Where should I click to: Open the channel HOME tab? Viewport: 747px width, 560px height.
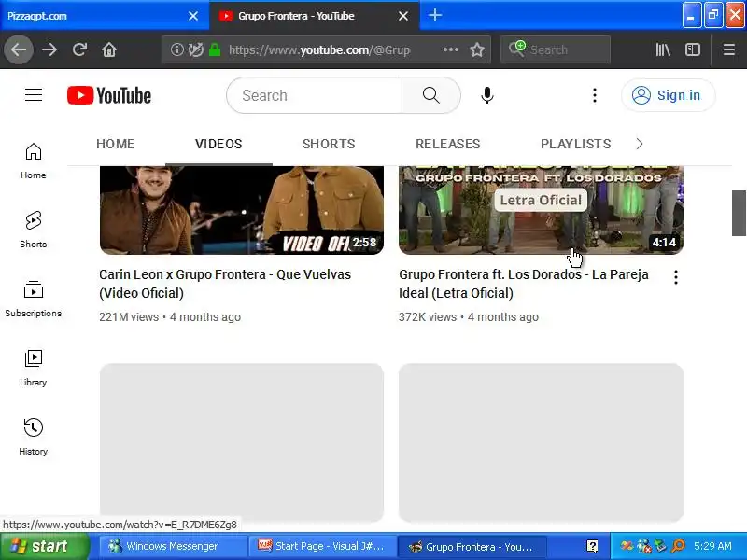115,144
